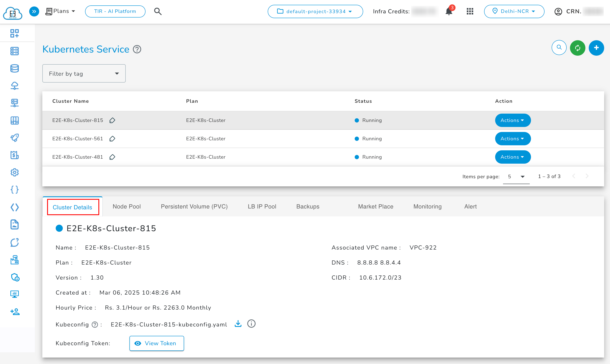Open settings gear icon in sidebar
Viewport: 610px width, 364px height.
(x=14, y=172)
